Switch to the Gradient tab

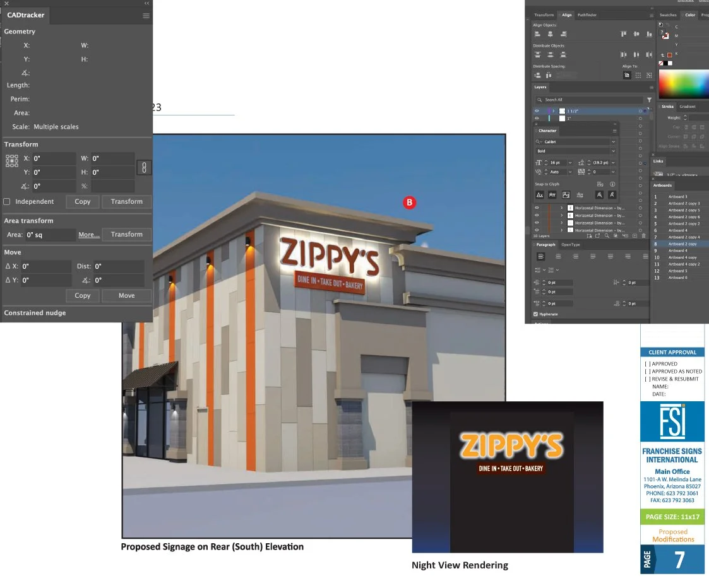(688, 107)
